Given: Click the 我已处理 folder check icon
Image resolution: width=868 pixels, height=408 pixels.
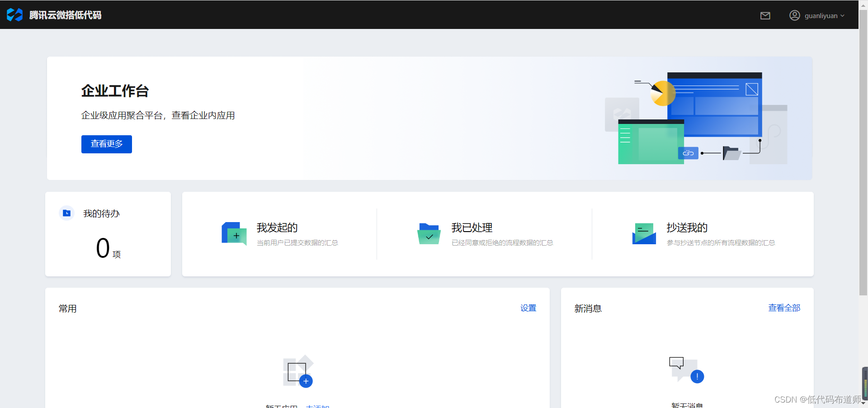Looking at the screenshot, I should point(429,233).
